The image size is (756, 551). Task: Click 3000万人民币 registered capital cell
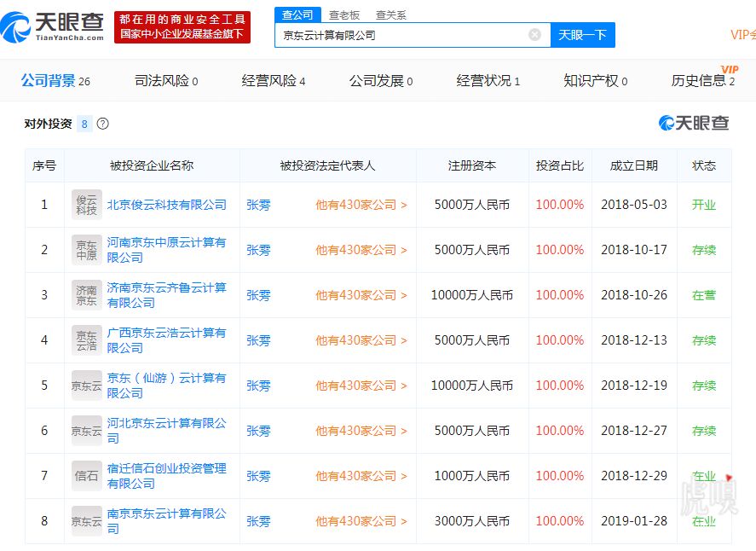click(x=472, y=521)
